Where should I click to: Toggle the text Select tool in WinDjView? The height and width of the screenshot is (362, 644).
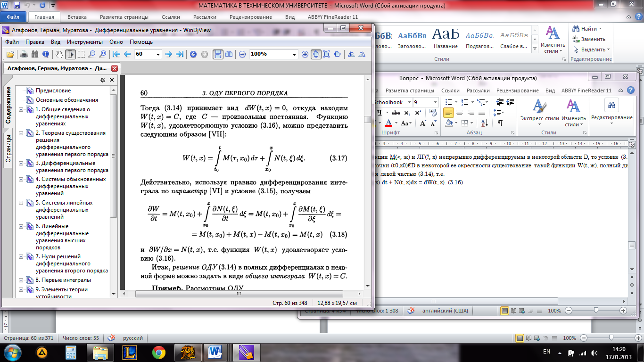(71, 54)
